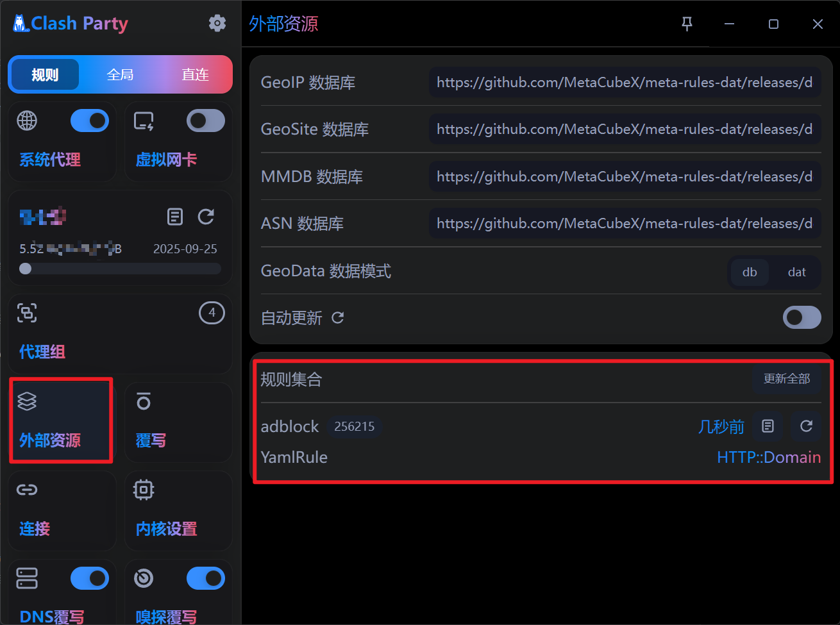The image size is (840, 625).
Task: View the subscription profile file
Action: click(x=174, y=217)
